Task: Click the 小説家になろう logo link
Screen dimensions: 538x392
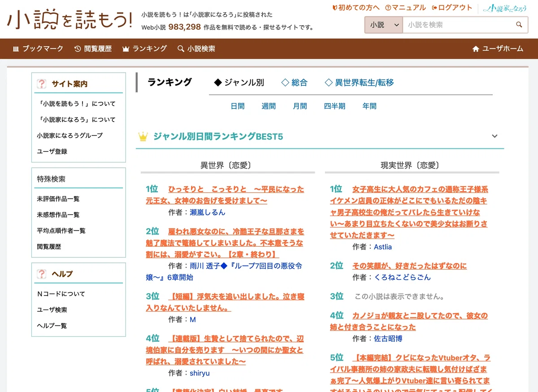Action: (x=505, y=8)
